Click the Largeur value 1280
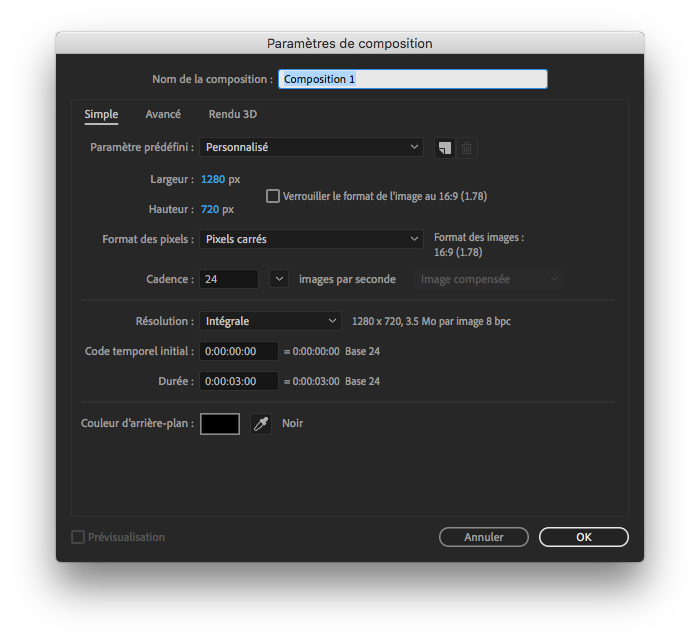 point(213,179)
